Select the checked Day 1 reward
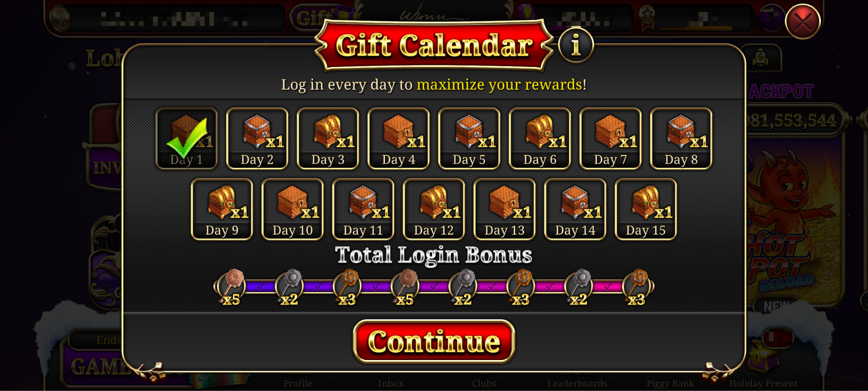868x391 pixels. tap(186, 139)
